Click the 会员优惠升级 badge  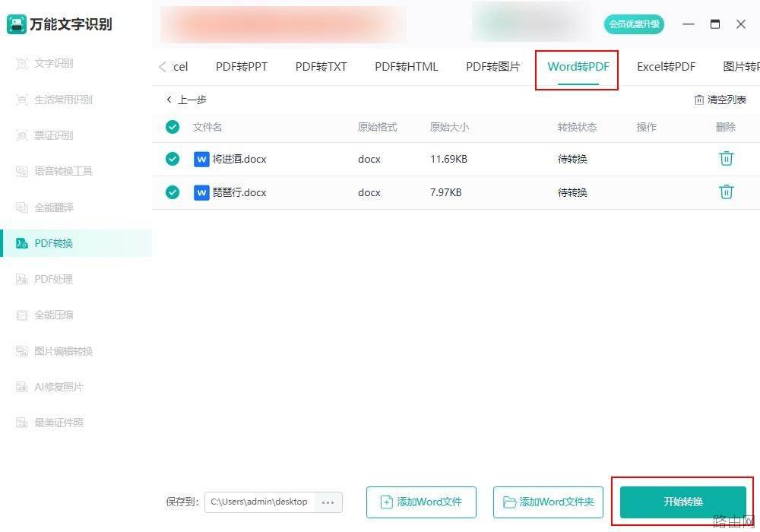coord(634,24)
